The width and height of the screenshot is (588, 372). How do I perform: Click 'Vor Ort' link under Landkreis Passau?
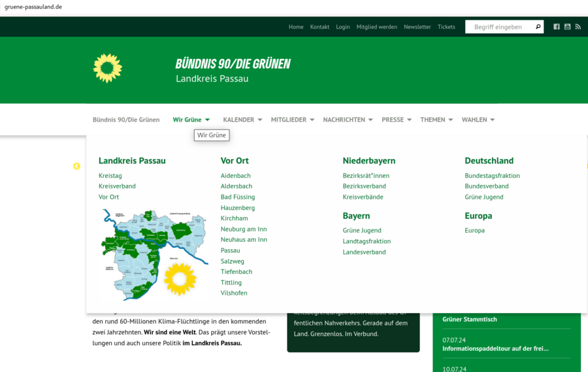108,197
